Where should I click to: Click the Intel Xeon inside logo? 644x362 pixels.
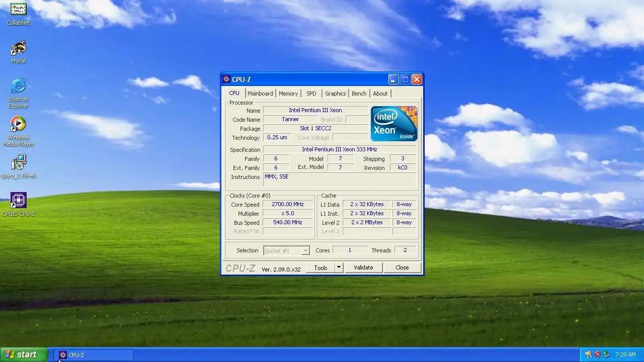point(394,124)
